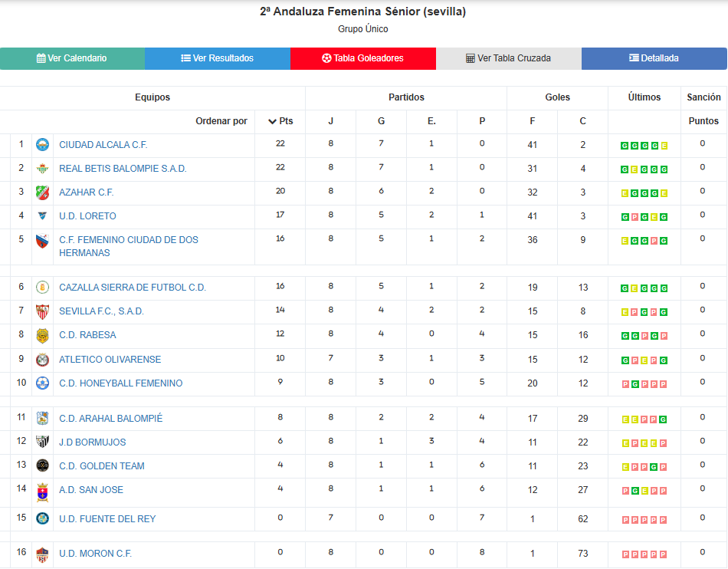Click the U.D. Loreto crest icon
Screen dimensions: 728x569
(x=42, y=216)
